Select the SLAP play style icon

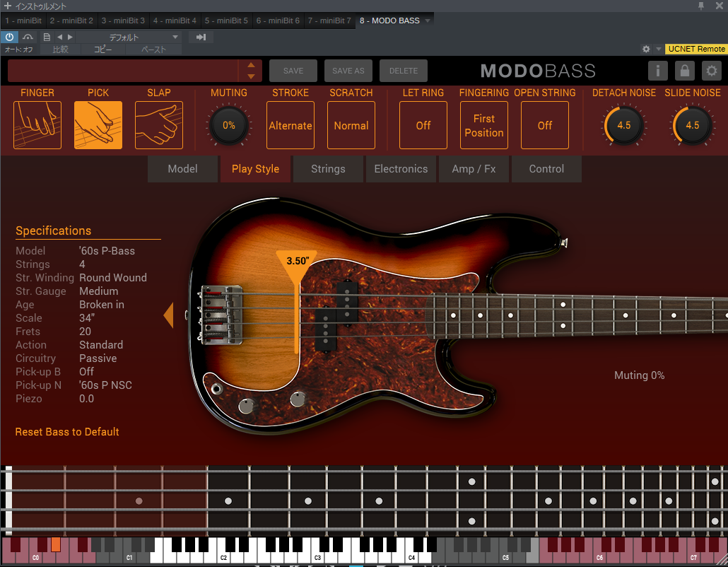159,125
